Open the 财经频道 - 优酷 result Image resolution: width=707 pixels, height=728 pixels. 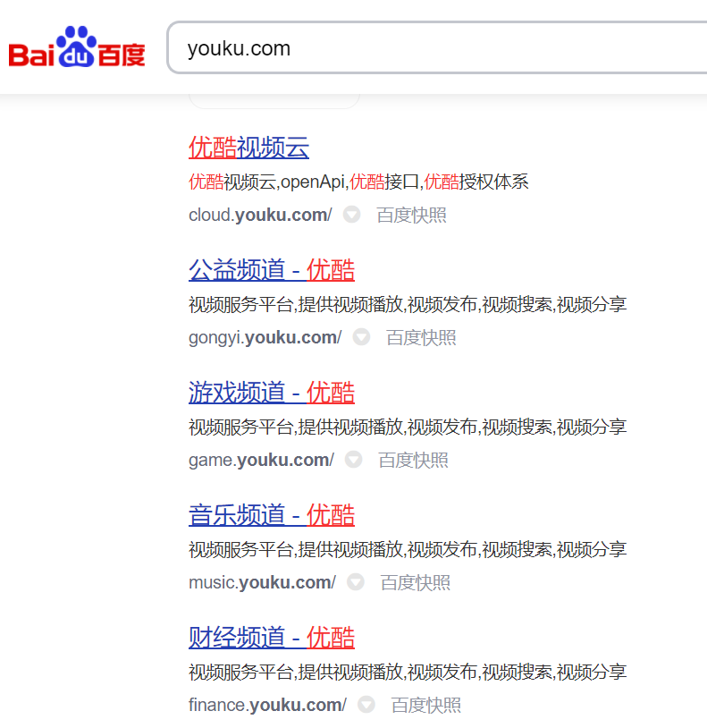[x=271, y=638]
